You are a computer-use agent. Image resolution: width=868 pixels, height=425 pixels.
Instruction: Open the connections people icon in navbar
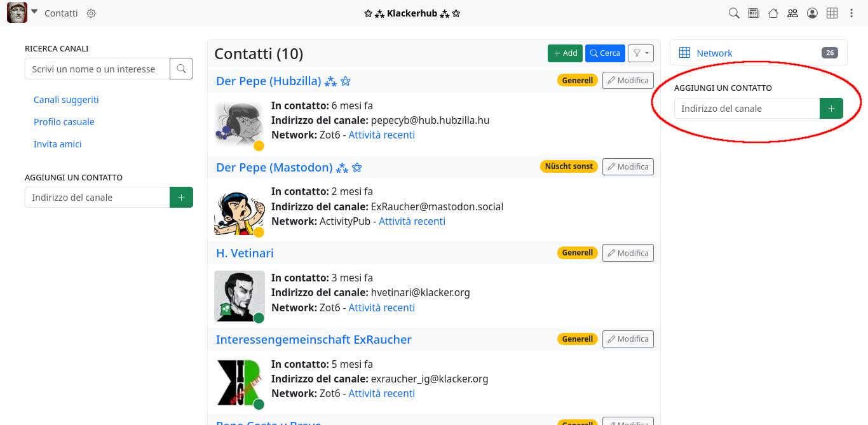coord(792,13)
